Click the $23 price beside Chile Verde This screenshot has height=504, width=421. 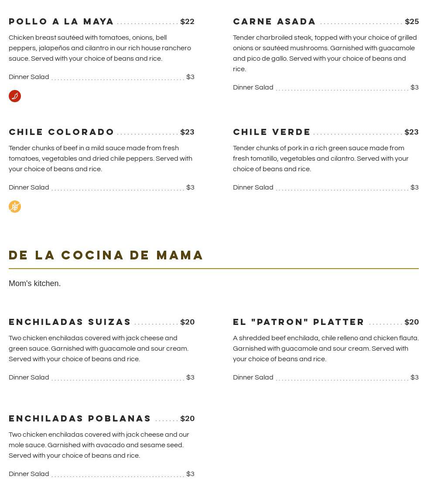tap(411, 132)
